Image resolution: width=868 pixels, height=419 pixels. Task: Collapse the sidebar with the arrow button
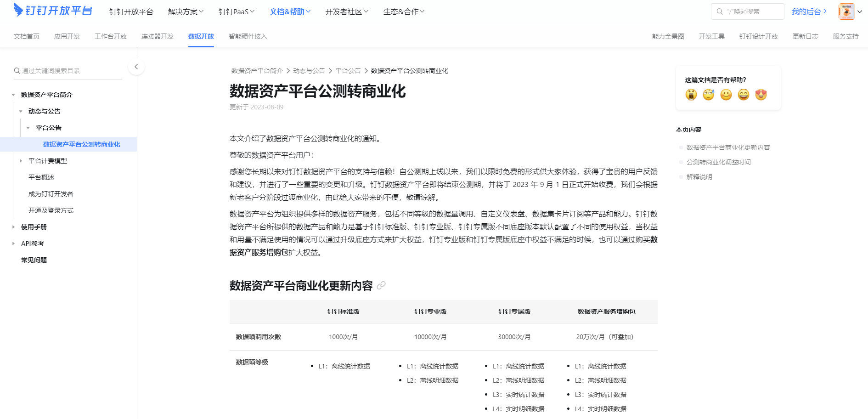tap(136, 67)
